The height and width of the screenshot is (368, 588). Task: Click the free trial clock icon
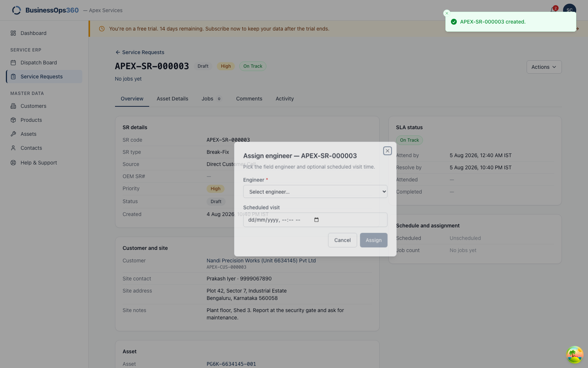(x=102, y=29)
